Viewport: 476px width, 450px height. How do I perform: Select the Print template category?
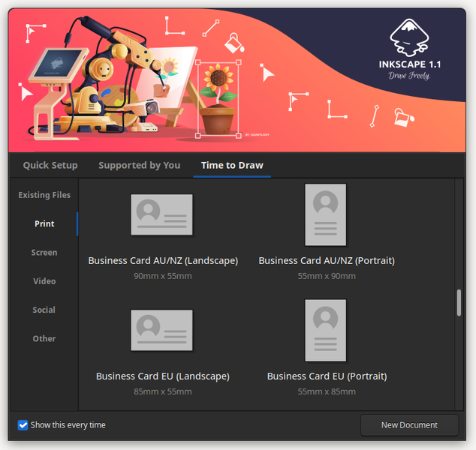44,223
